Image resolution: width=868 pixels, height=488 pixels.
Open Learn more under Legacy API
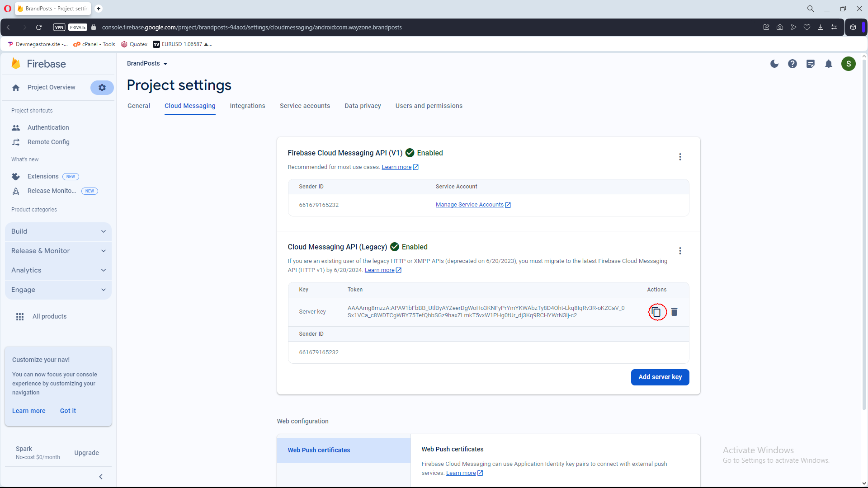383,270
